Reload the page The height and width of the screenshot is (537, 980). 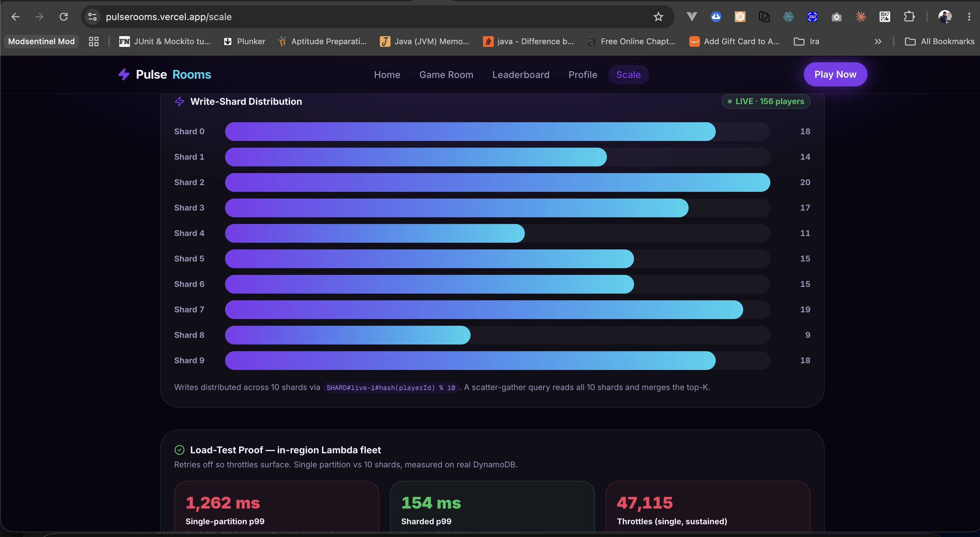pos(64,17)
